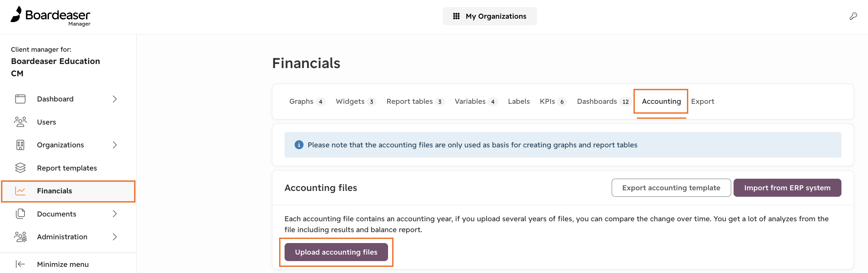The image size is (868, 273).
Task: Expand the Documents submenu chevron
Action: 115,214
